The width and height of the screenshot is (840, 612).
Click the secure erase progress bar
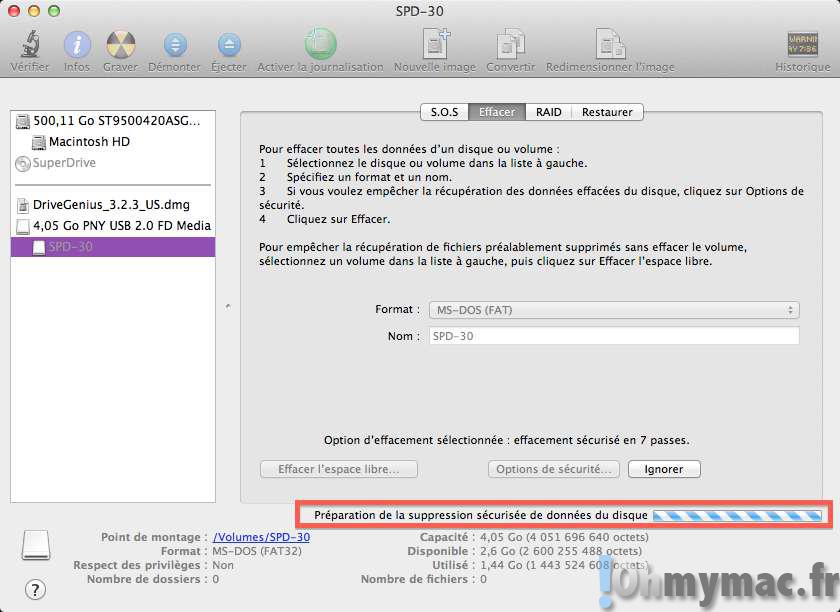pyautogui.click(x=737, y=515)
